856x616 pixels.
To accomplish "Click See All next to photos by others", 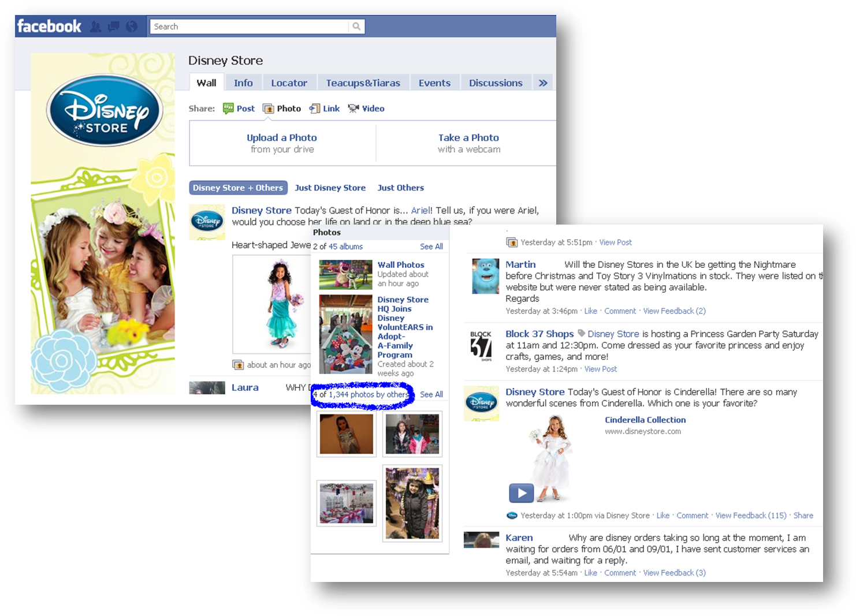I will [x=431, y=394].
